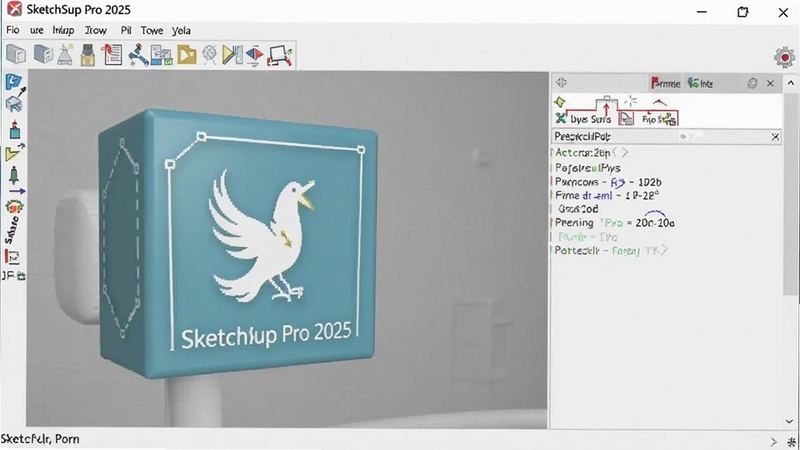
Task: Open the Fio menu
Action: (13, 30)
